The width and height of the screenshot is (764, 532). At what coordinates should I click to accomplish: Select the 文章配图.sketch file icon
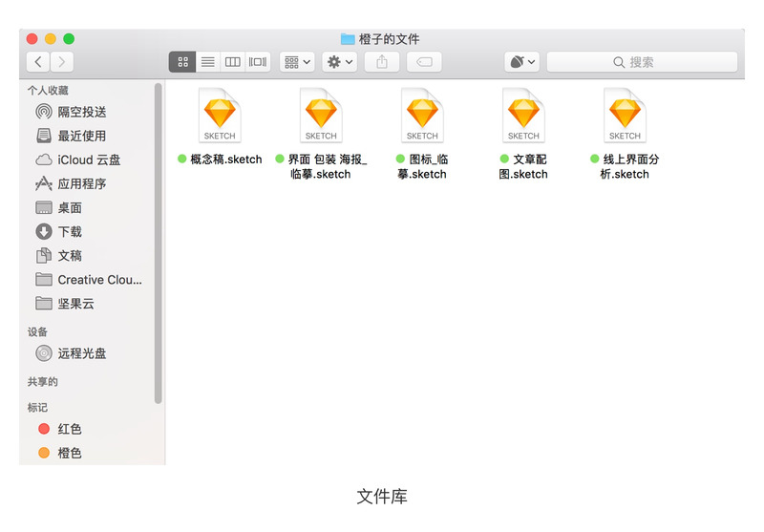point(523,115)
